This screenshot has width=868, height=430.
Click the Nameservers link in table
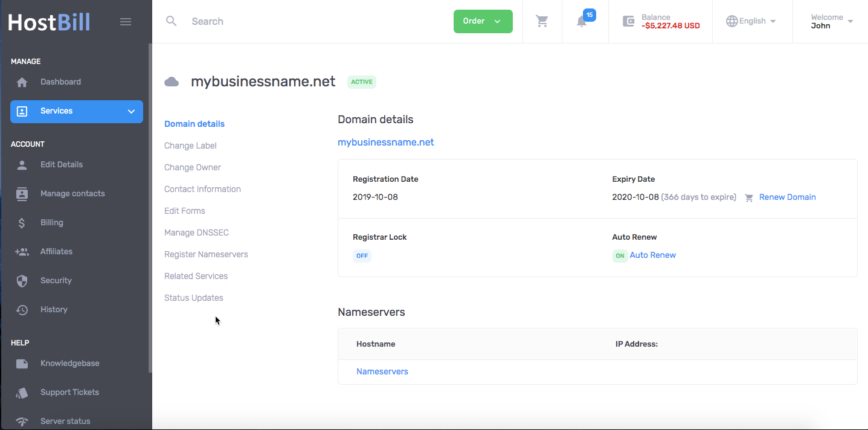382,371
